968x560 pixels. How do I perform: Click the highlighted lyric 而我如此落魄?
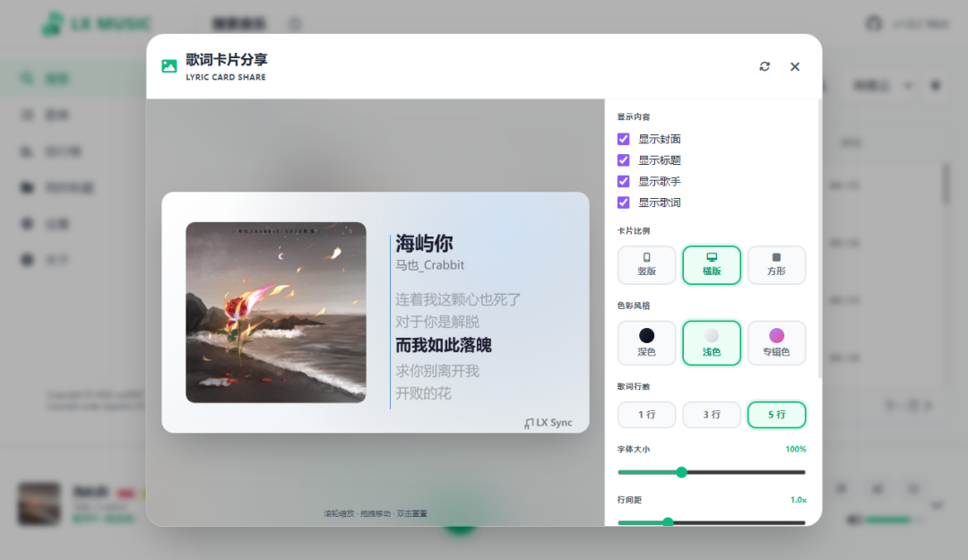(444, 345)
